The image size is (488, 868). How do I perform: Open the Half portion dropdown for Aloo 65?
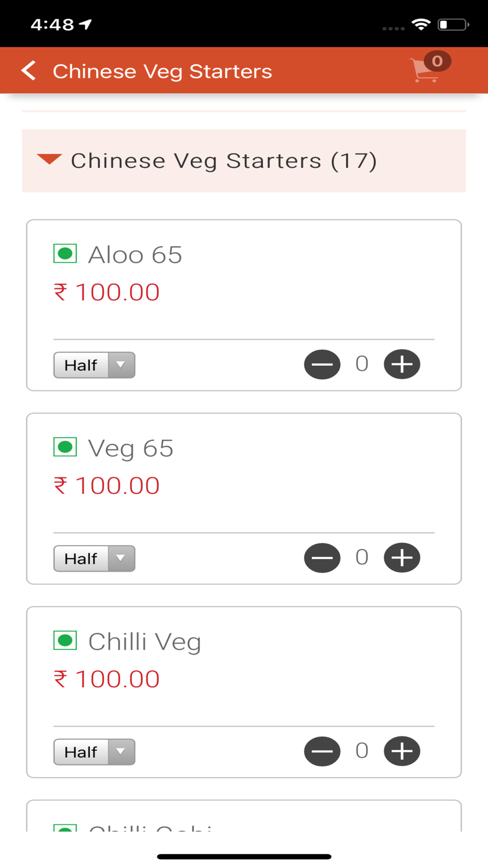click(94, 365)
